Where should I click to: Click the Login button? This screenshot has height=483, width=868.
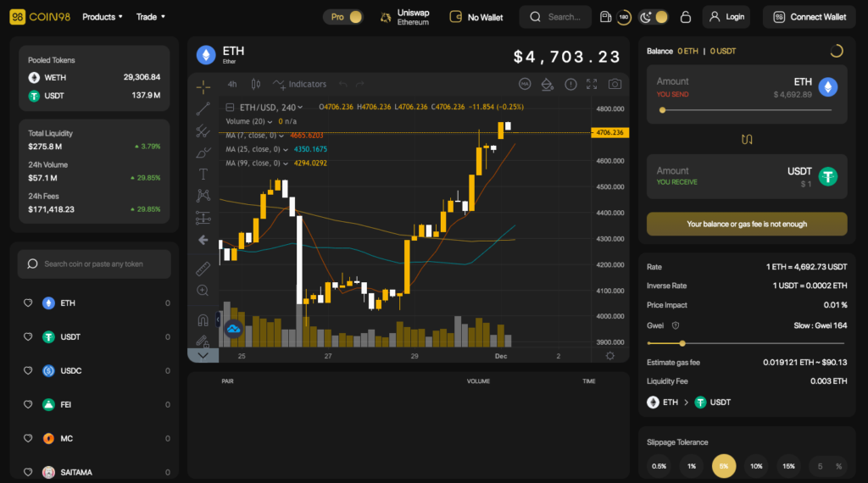[x=726, y=17]
